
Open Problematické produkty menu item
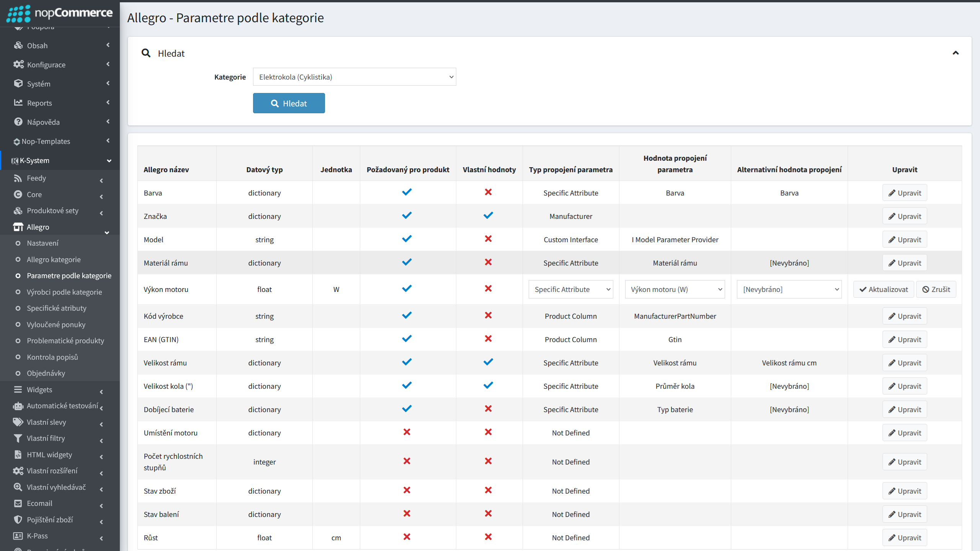pos(65,341)
